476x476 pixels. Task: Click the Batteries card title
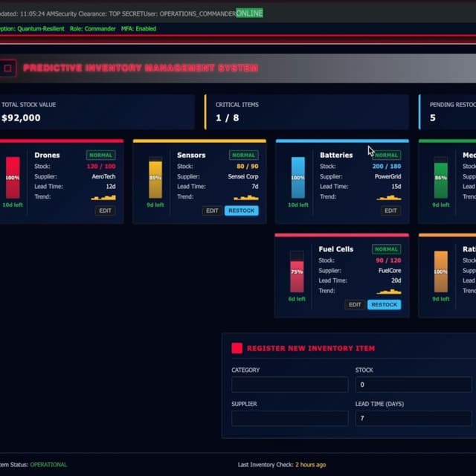tap(336, 155)
